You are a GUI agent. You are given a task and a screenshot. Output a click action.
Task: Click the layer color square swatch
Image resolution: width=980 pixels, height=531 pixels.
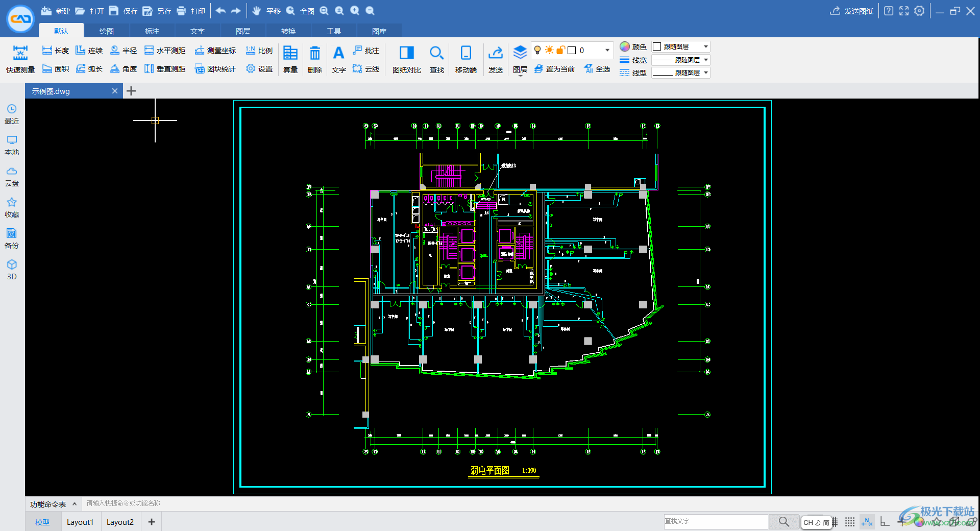(x=572, y=50)
